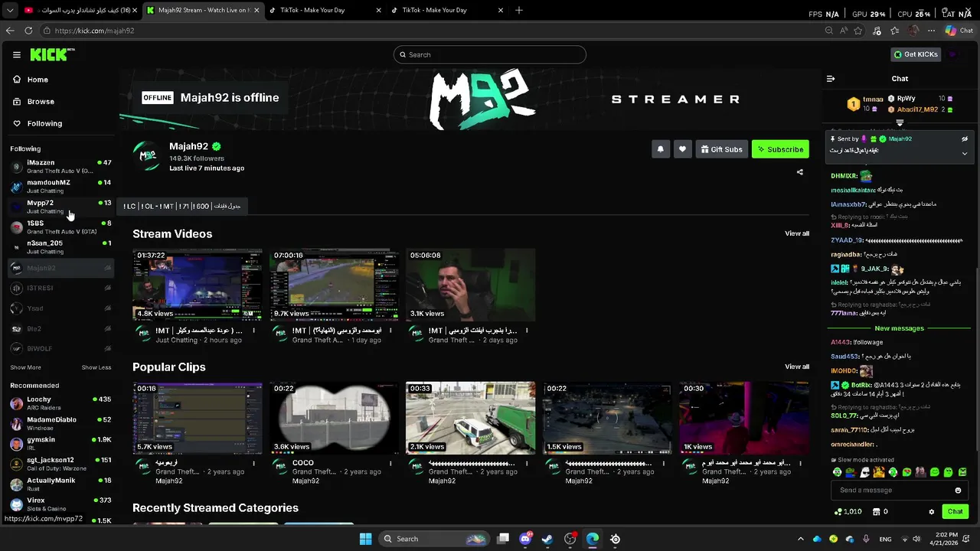Turn on notifications with the bell icon

660,149
